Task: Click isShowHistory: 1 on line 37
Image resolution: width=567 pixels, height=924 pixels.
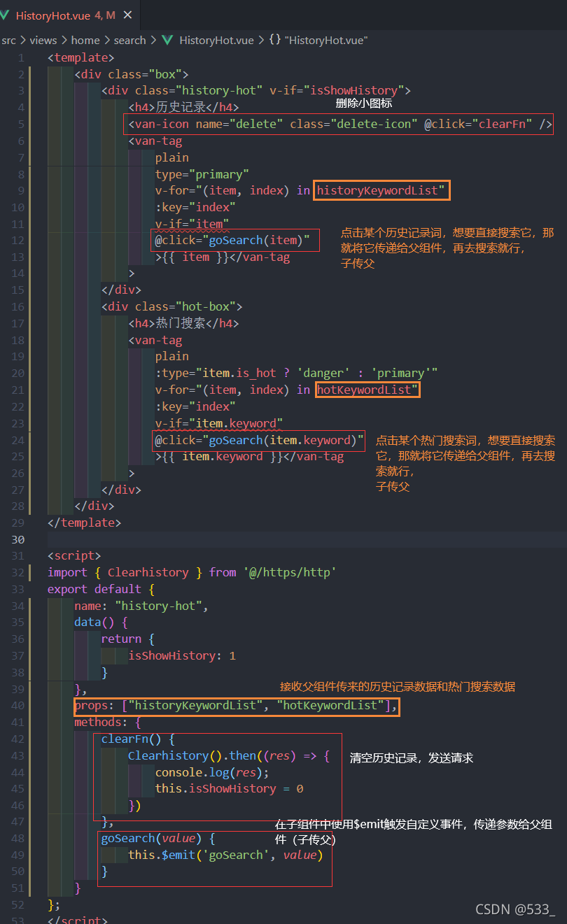Action: point(182,656)
